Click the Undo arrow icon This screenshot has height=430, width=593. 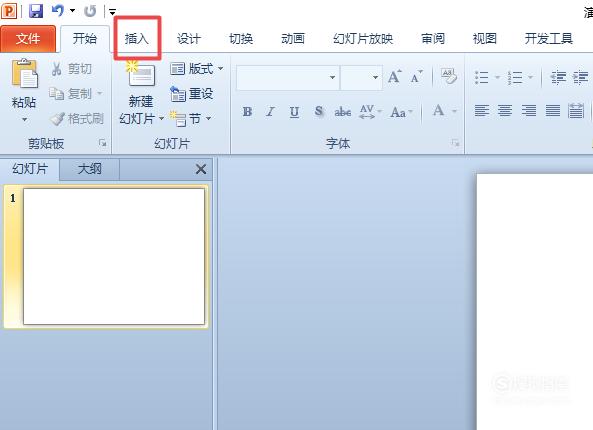(58, 10)
